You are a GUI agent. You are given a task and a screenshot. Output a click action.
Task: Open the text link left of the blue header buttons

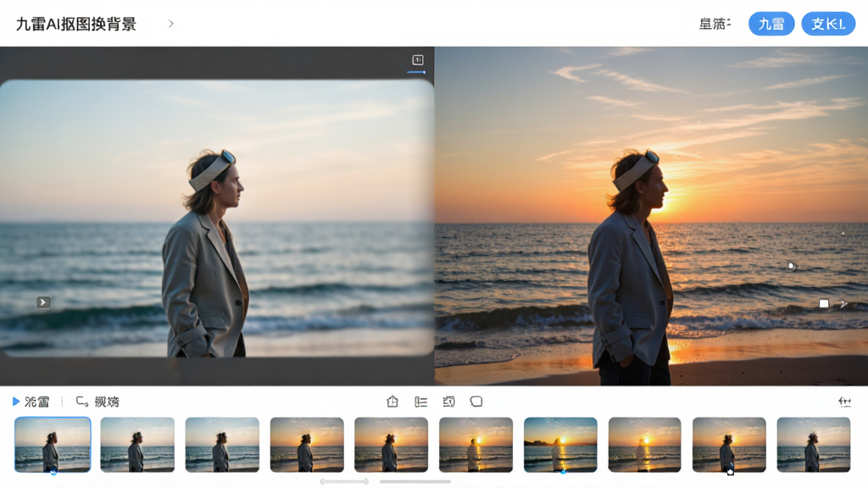[714, 24]
